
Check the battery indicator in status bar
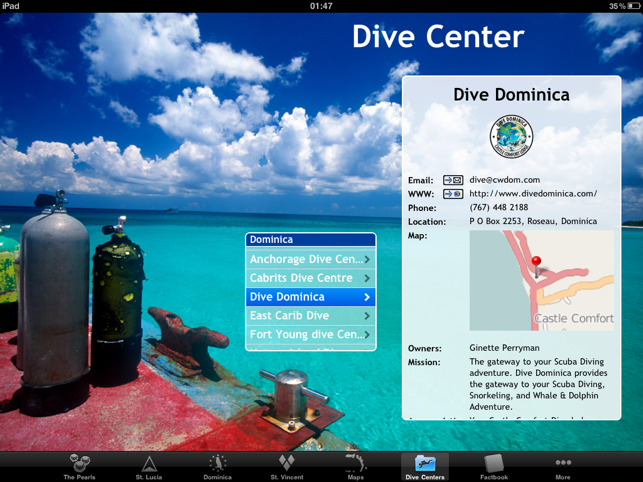click(x=634, y=6)
